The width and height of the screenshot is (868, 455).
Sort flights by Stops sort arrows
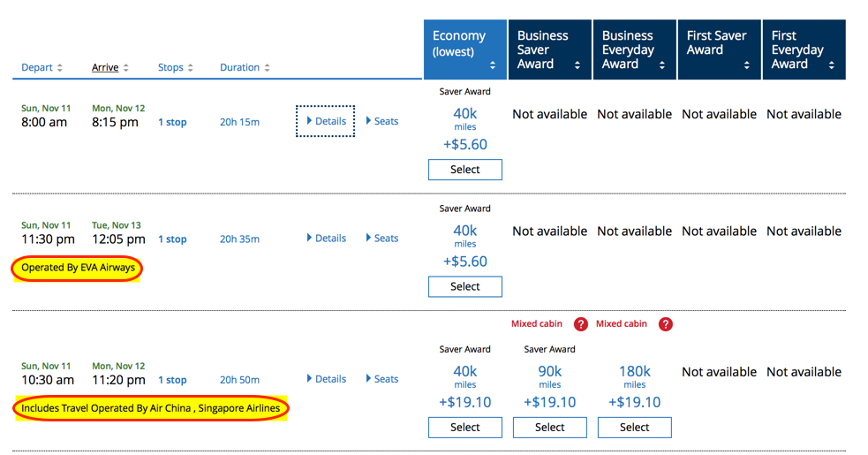(x=191, y=68)
